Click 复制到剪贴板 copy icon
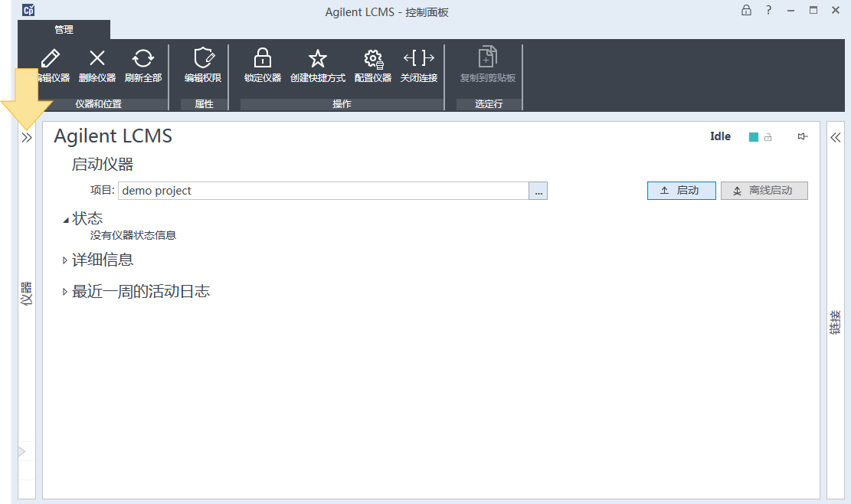Image resolution: width=851 pixels, height=504 pixels. tap(487, 57)
